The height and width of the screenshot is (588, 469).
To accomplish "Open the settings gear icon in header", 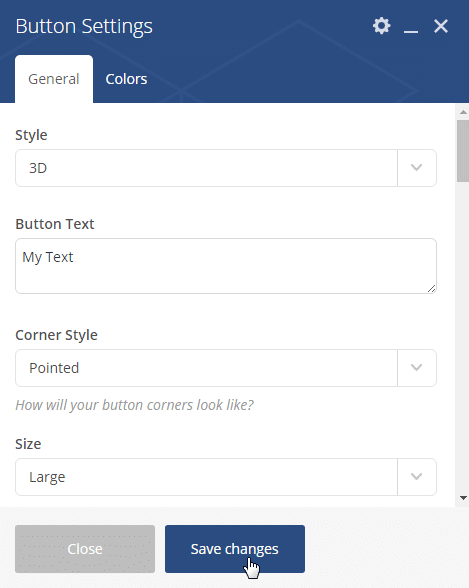I will (381, 26).
